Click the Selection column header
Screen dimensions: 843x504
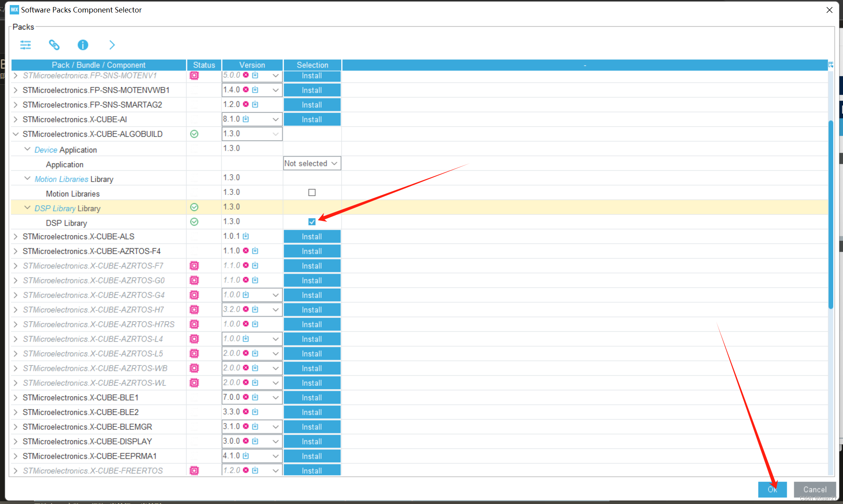click(x=312, y=65)
